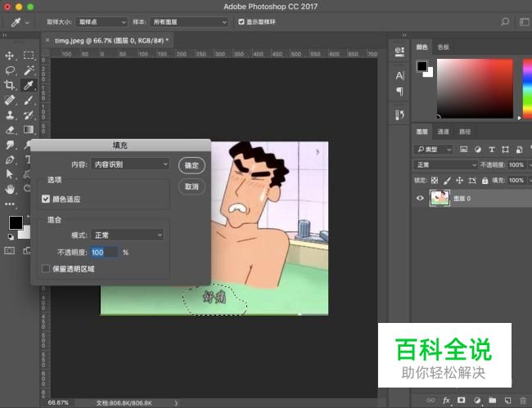Add a layer style with fx

(x=447, y=401)
